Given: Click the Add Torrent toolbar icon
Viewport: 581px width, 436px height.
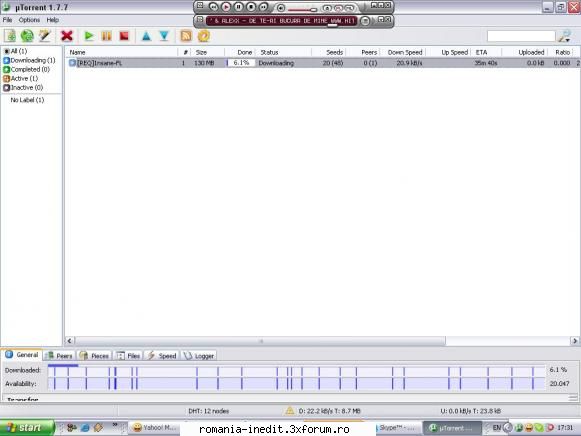Looking at the screenshot, I should [10, 36].
